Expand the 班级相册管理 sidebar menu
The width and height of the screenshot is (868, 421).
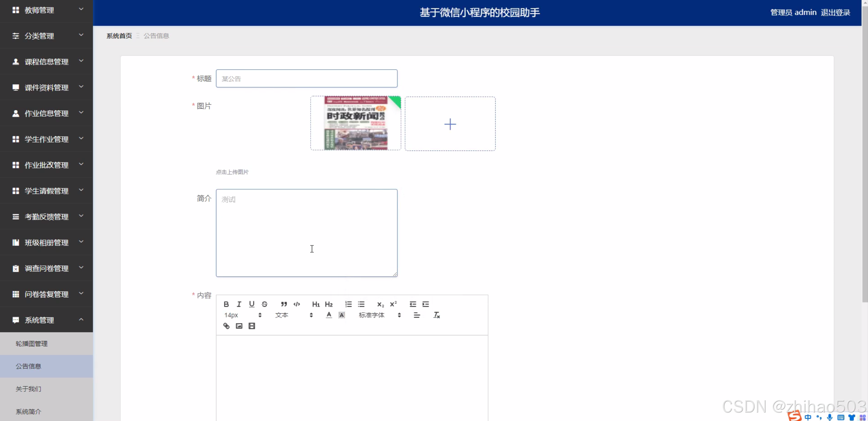click(47, 242)
